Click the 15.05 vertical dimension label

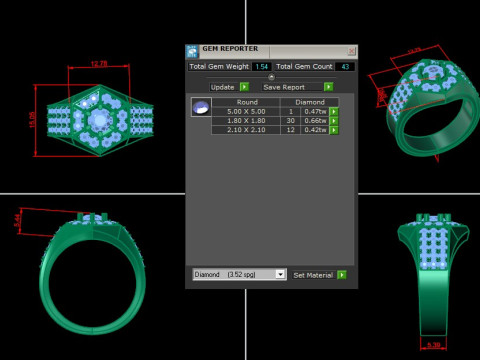coord(32,120)
